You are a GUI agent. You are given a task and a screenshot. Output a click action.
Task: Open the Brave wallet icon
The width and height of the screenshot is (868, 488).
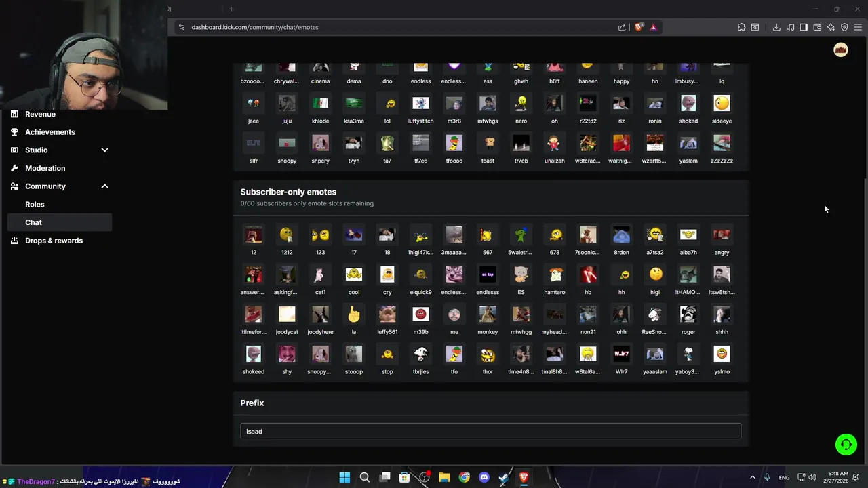tap(817, 27)
